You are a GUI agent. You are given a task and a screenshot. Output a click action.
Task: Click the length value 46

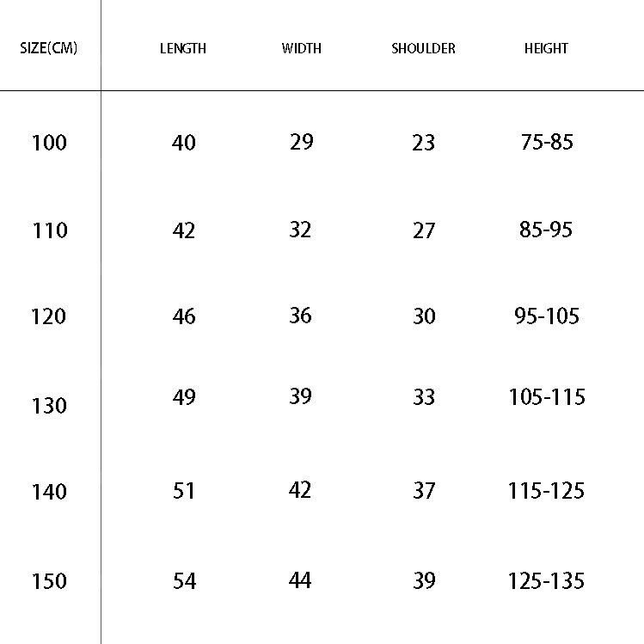pyautogui.click(x=184, y=316)
